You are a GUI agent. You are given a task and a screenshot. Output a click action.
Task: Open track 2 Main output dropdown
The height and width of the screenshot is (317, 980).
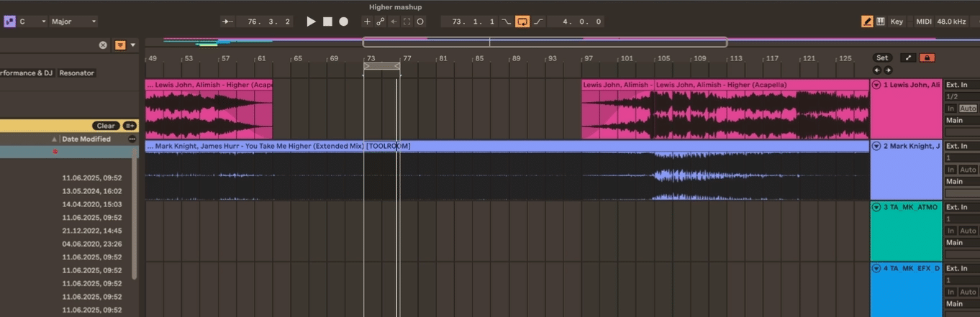click(x=962, y=181)
